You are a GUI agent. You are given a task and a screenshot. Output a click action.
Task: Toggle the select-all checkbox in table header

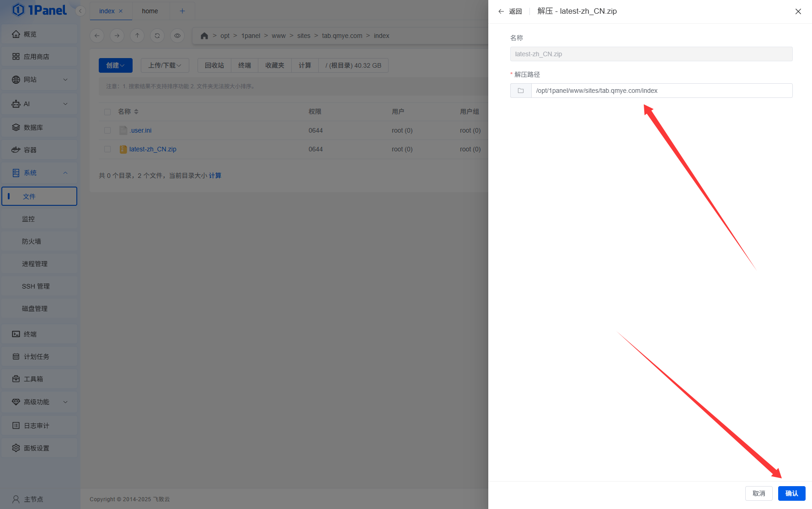tap(107, 112)
